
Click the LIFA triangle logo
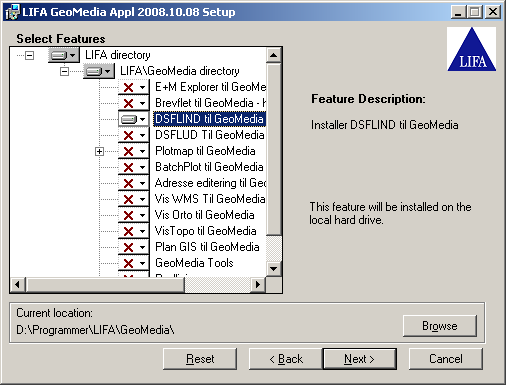point(472,49)
